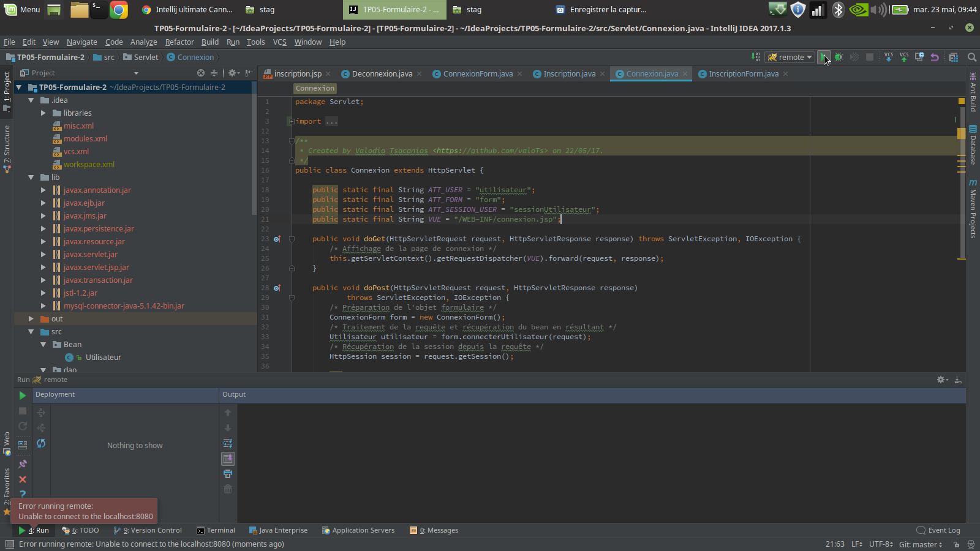Click the VCS Update Project icon
Screen dimensions: 980x551
(x=889, y=57)
